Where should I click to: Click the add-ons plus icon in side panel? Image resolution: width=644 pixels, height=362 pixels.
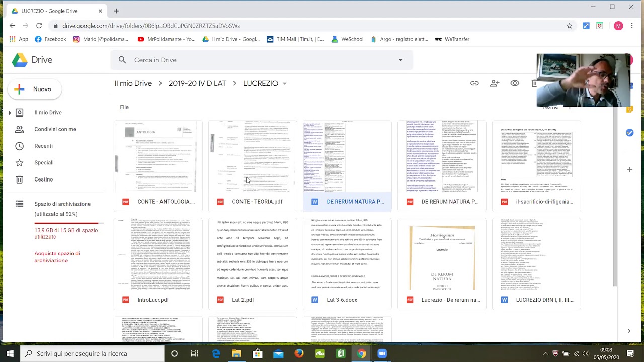click(x=629, y=170)
